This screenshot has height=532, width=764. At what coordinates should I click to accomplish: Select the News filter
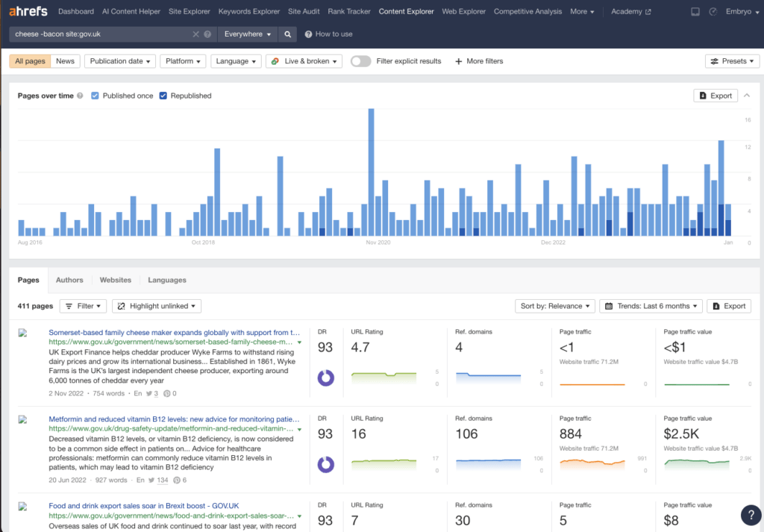tap(66, 61)
